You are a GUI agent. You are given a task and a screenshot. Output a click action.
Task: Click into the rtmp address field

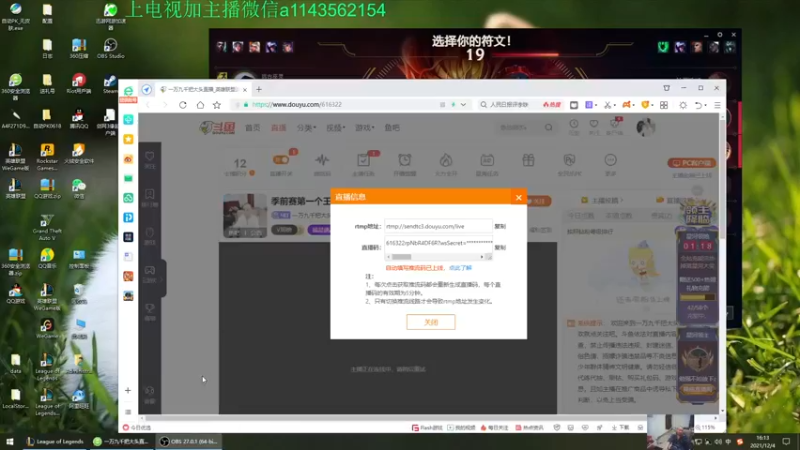pyautogui.click(x=438, y=226)
